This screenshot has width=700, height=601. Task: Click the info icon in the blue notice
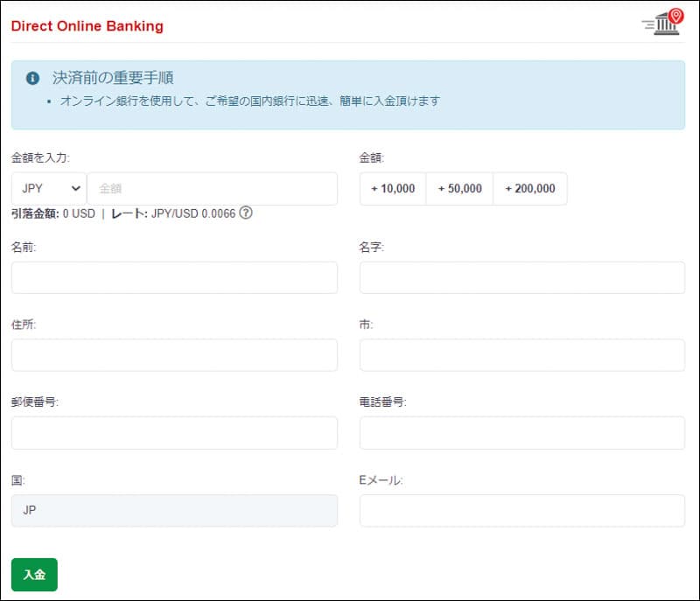33,78
